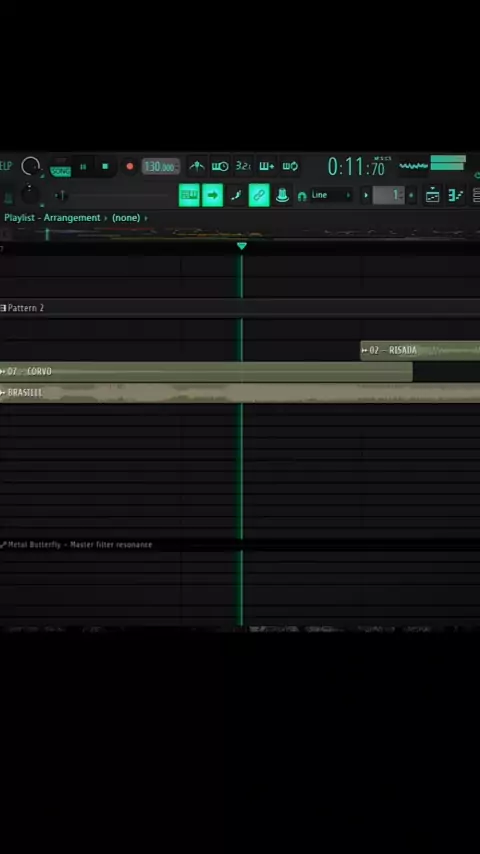Stop playback with the stop button
The height and width of the screenshot is (854, 480).
(x=105, y=167)
